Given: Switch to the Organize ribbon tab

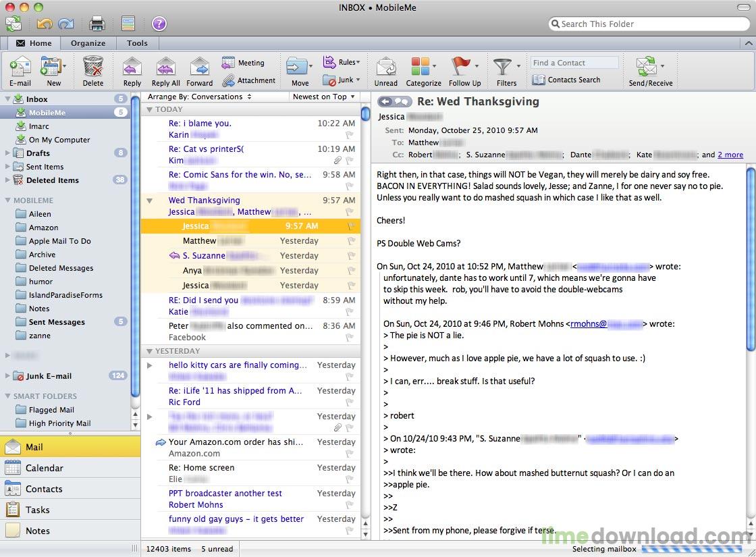Looking at the screenshot, I should (x=88, y=43).
